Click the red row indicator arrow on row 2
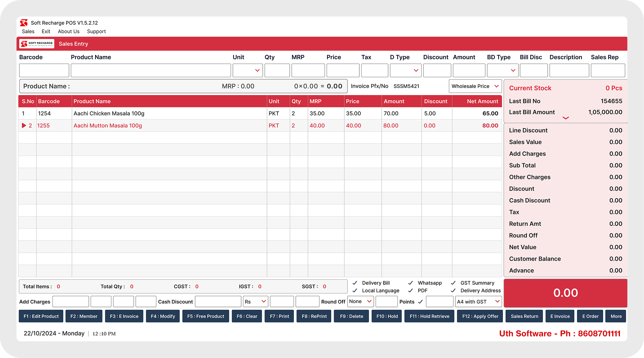This screenshot has height=358, width=644. 24,126
